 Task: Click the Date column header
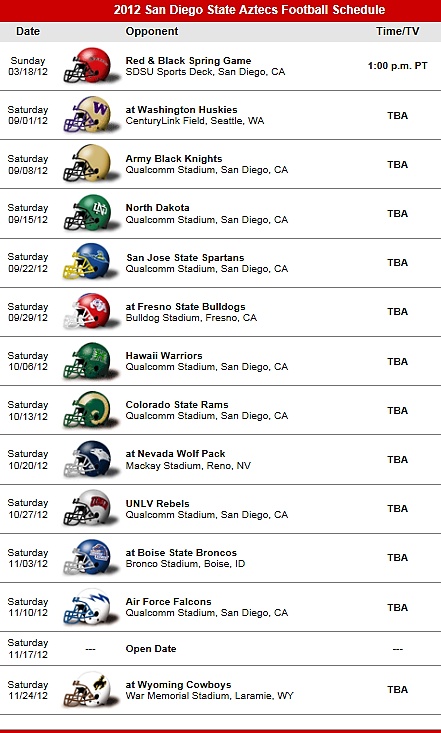coord(28,31)
